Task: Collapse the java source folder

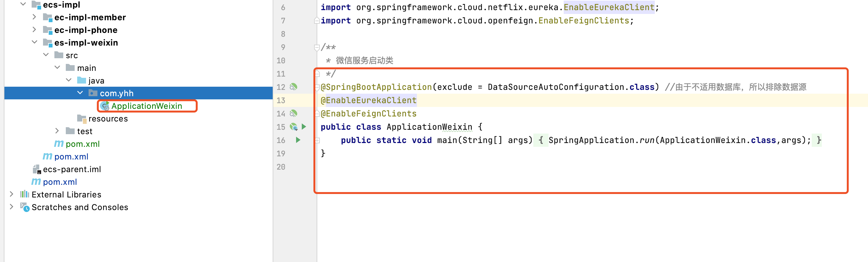Action: (x=69, y=80)
